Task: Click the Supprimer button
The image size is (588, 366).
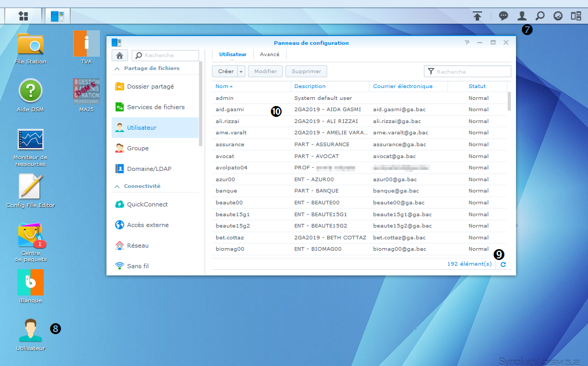Action: coord(306,72)
